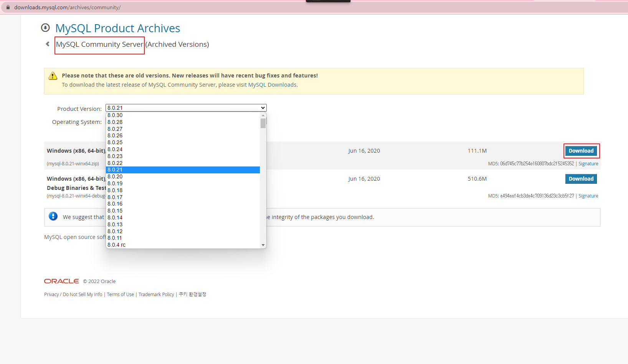Screen dimensions: 628x364
Task: Choose version 8.0.20 in the dropdown
Action: (183, 176)
